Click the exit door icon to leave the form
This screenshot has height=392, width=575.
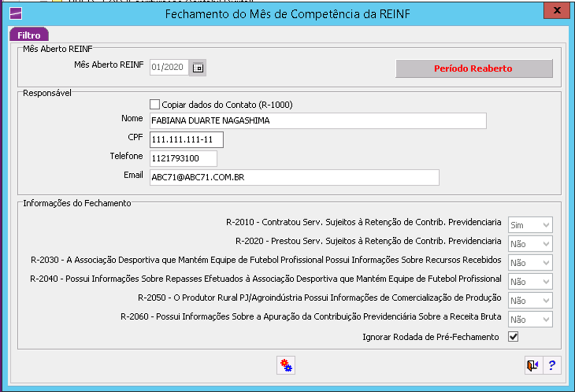[532, 365]
